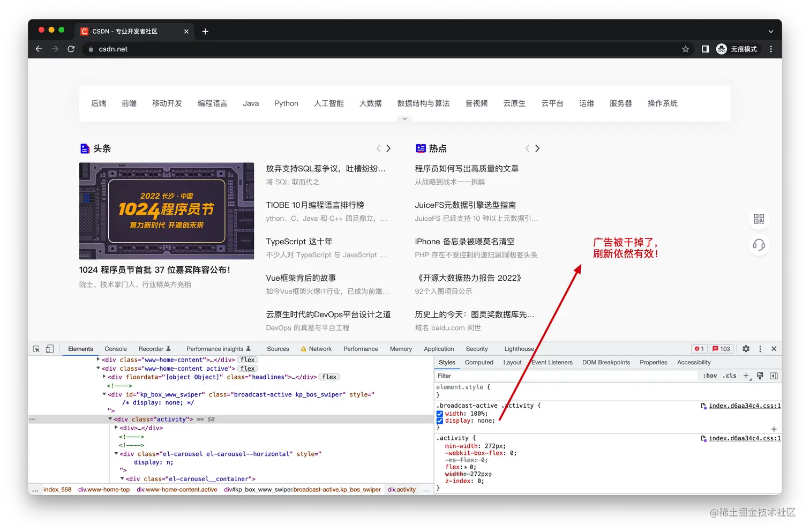This screenshot has height=532, width=810.
Task: Open the Accessibility pane tab
Action: tap(694, 363)
